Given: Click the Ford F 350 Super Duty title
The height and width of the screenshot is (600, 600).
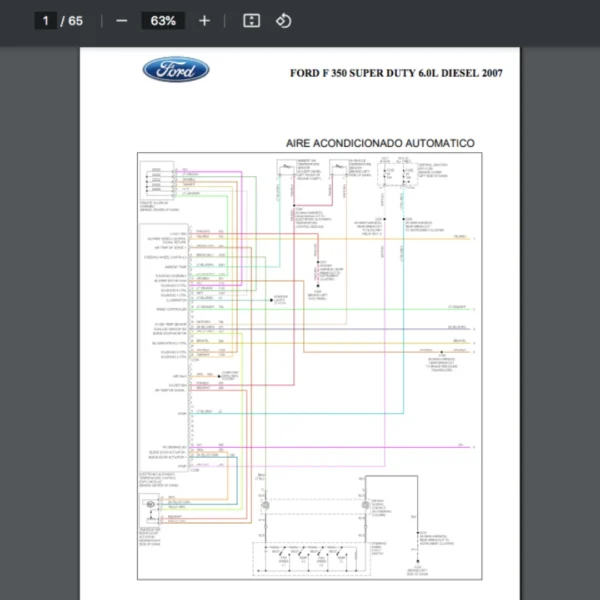Looking at the screenshot, I should [x=396, y=73].
